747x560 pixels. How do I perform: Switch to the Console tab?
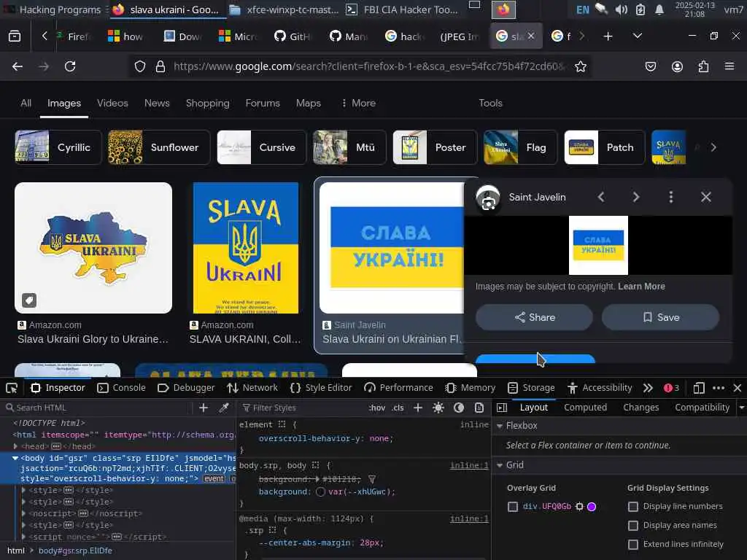click(x=122, y=388)
